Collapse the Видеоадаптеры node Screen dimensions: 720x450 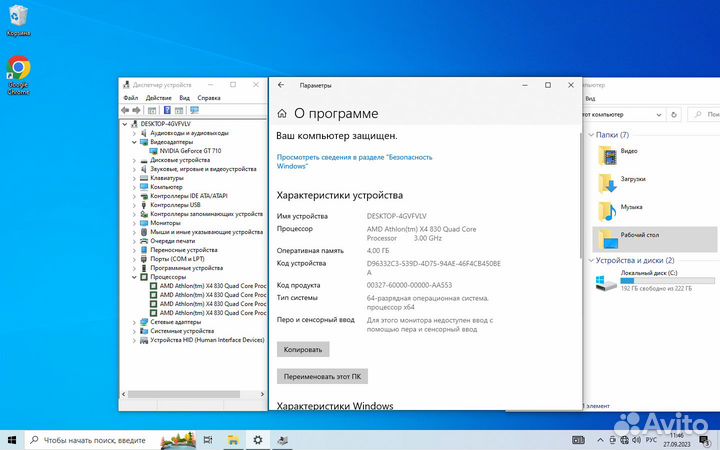click(134, 142)
